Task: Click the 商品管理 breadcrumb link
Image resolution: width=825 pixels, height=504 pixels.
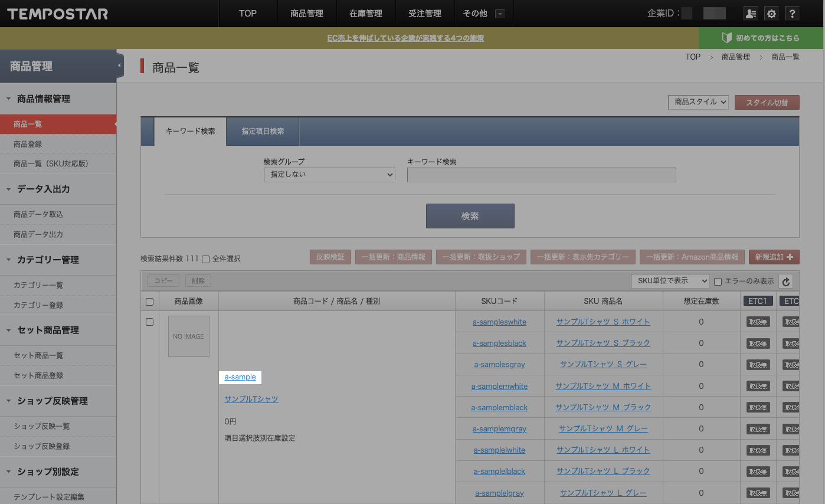Action: pos(735,57)
